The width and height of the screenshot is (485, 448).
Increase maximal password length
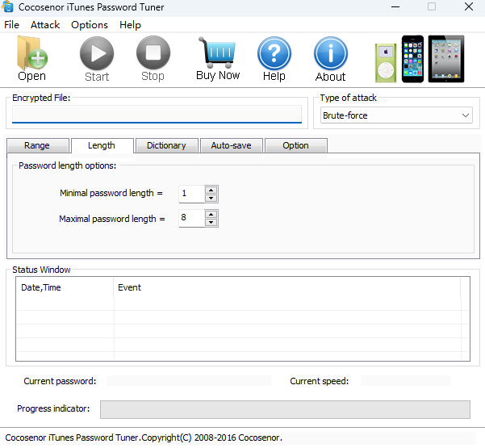(211, 214)
